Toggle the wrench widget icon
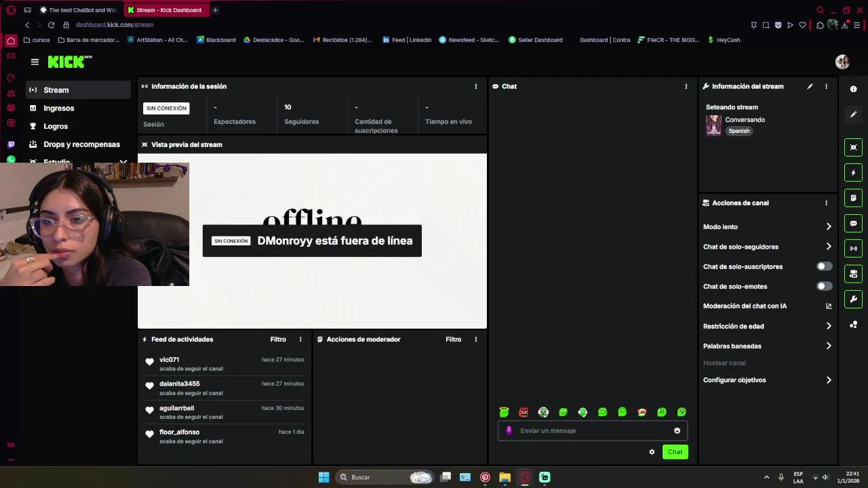 (x=853, y=299)
